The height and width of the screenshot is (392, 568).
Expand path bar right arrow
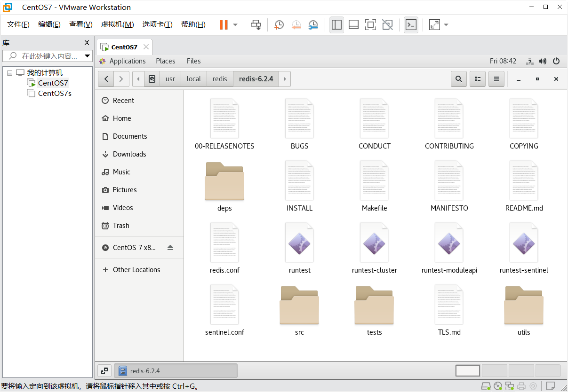pos(285,79)
